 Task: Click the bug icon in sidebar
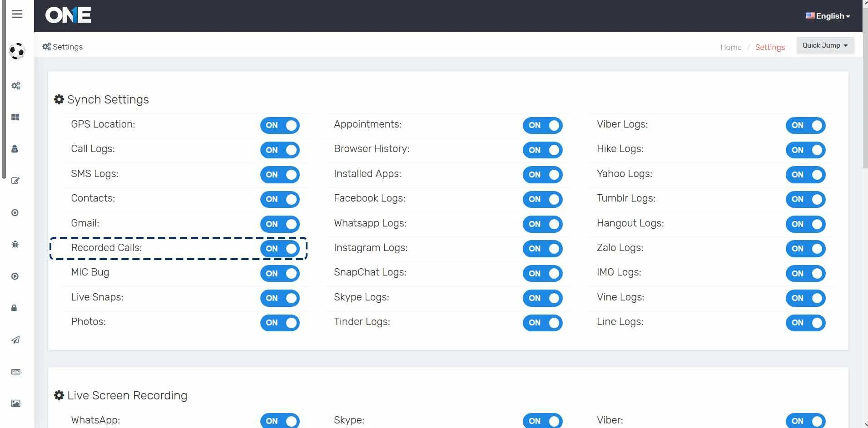(15, 245)
